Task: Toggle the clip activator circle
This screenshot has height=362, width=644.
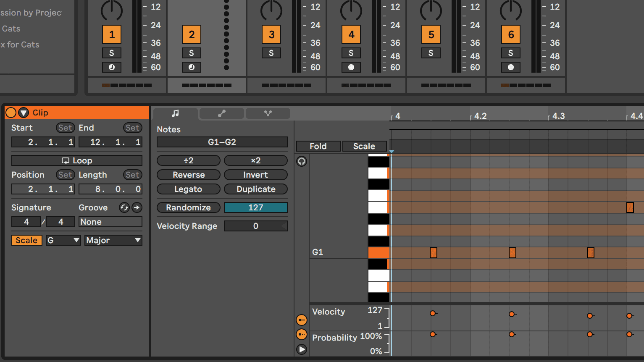Action: pyautogui.click(x=11, y=113)
